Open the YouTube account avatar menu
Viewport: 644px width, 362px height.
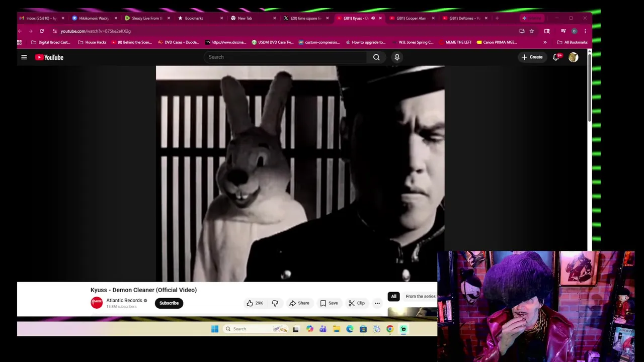573,57
